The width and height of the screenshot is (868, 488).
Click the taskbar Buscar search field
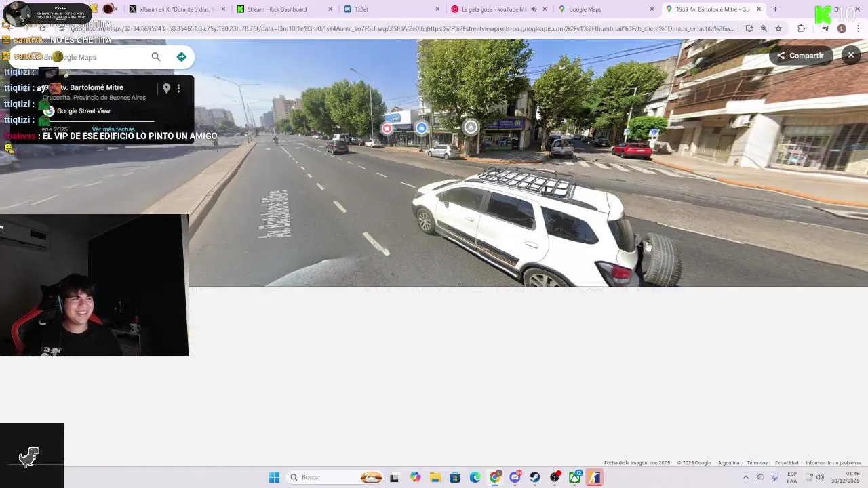coord(336,477)
